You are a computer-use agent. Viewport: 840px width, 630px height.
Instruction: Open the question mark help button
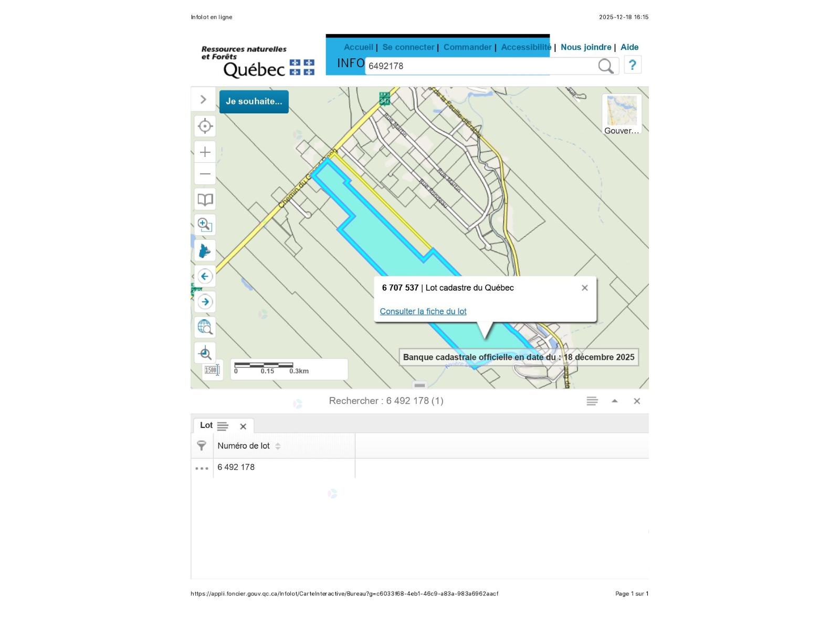point(632,65)
